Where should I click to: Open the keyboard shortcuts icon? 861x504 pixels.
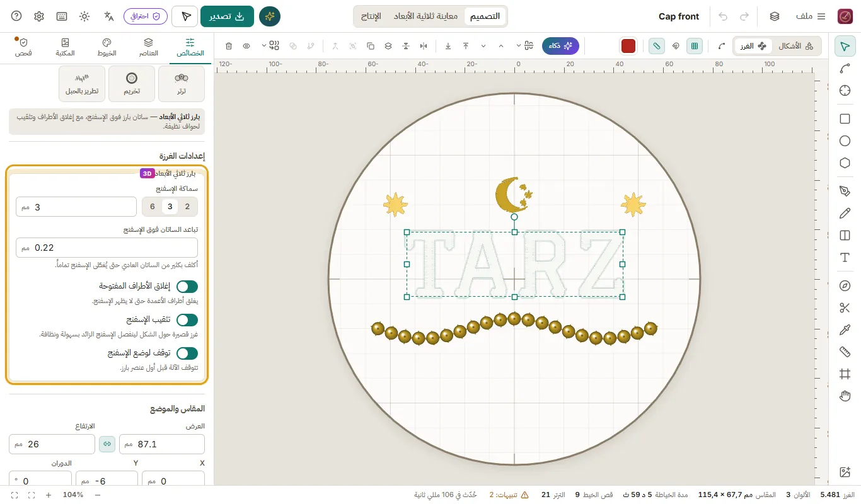pos(62,16)
